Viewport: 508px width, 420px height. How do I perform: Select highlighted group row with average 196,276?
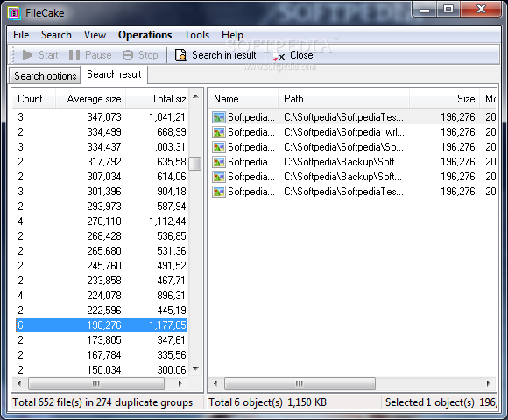(x=102, y=325)
